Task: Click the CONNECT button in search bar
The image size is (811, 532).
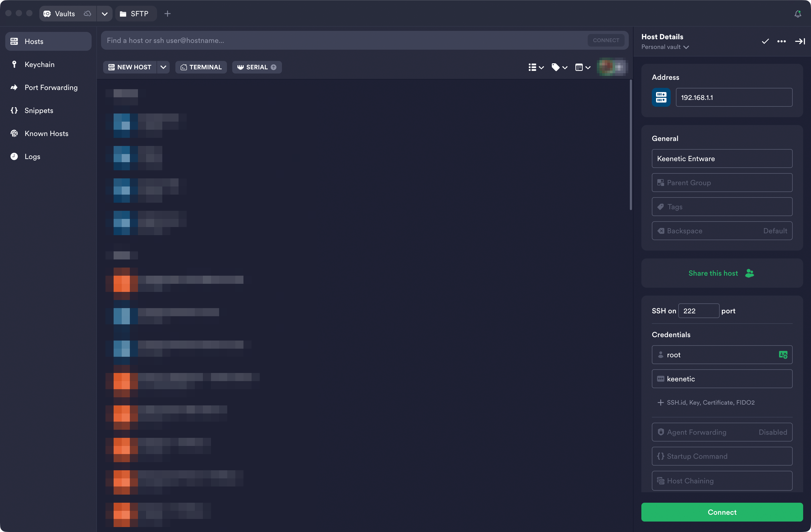Action: 606,40
